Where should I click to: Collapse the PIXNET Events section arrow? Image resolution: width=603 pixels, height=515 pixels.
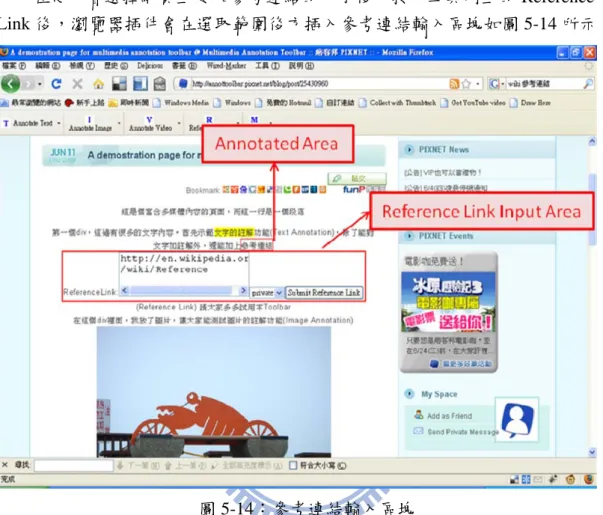point(409,235)
